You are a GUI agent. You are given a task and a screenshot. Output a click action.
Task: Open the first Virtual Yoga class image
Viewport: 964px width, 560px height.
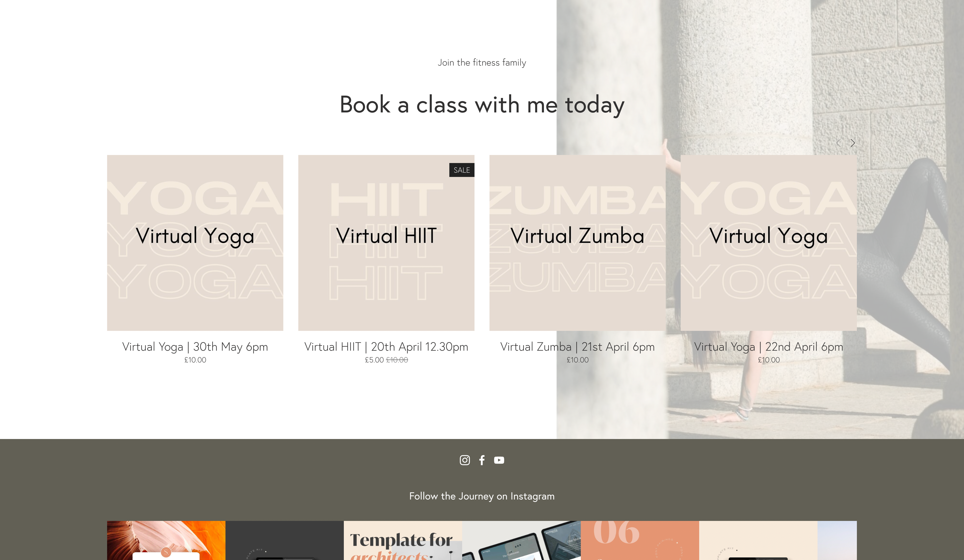click(x=195, y=243)
